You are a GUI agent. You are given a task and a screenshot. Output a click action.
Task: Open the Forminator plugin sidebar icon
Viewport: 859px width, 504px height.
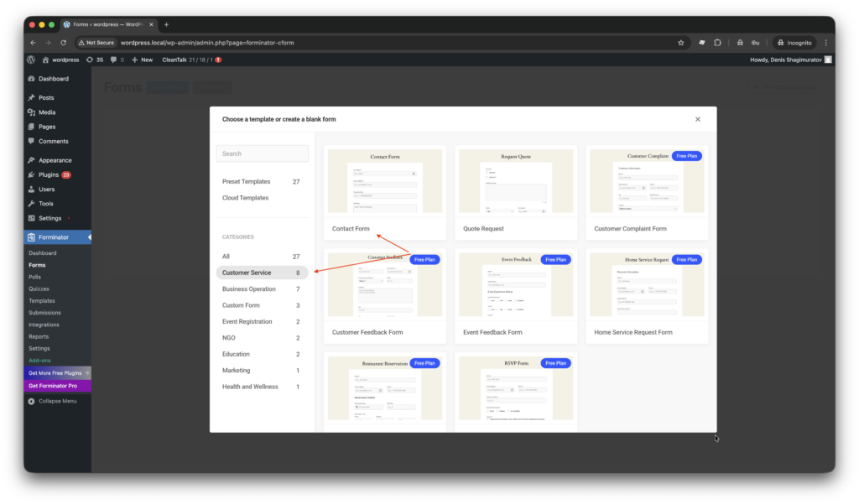pyautogui.click(x=31, y=236)
